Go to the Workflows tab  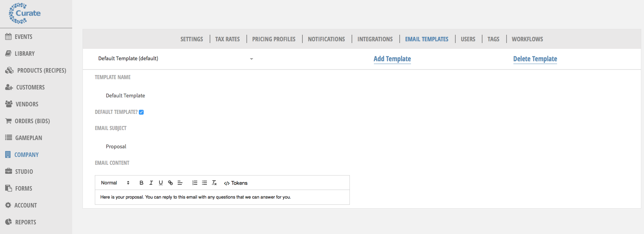coord(527,39)
